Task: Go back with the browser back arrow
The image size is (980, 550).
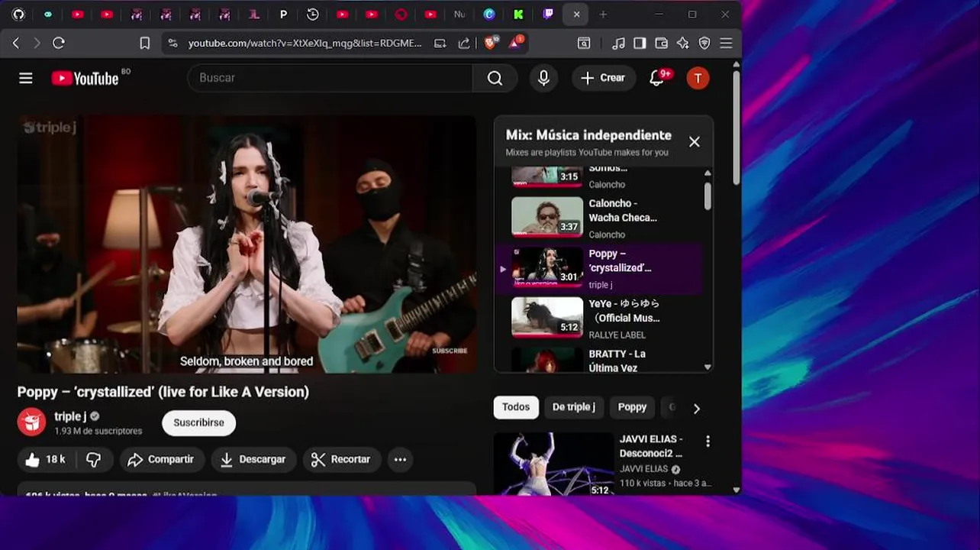Action: [x=16, y=44]
